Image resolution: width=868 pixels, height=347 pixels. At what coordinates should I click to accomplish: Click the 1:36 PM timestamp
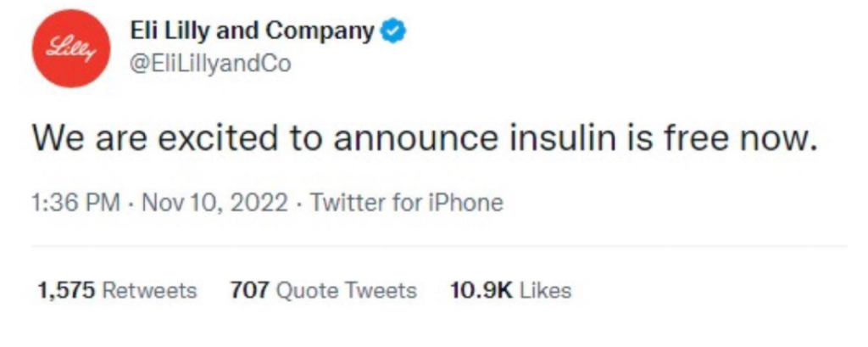[75, 202]
